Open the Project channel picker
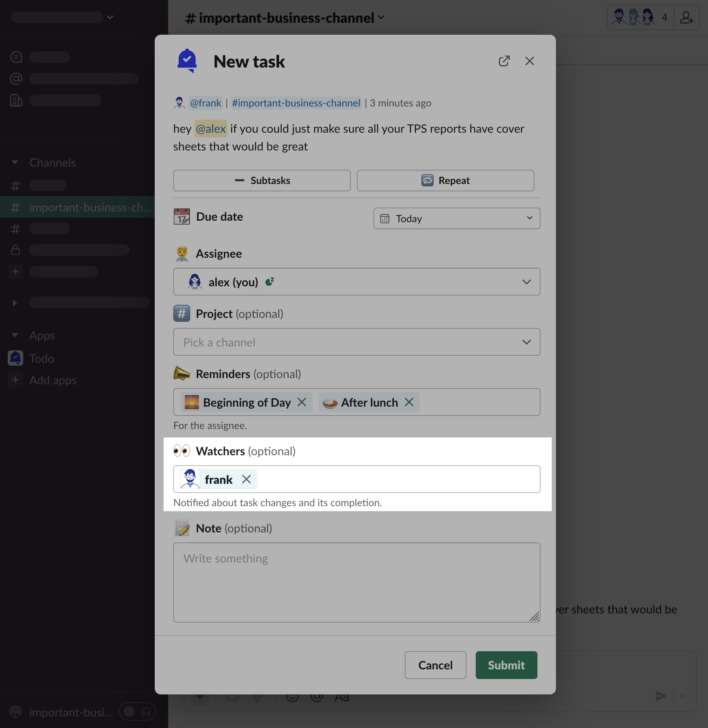 pyautogui.click(x=357, y=342)
